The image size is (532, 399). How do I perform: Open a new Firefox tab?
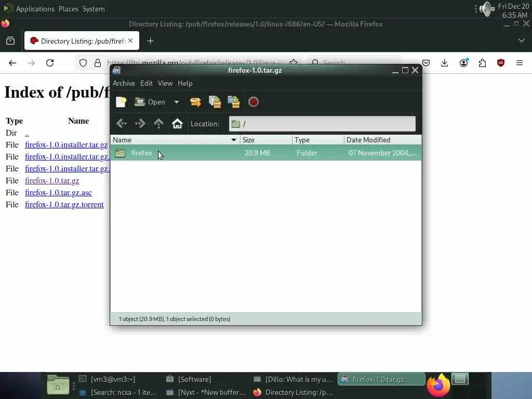tap(150, 41)
